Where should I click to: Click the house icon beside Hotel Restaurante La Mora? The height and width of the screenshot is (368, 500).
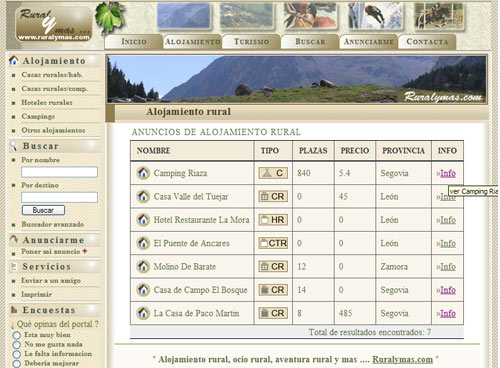click(x=143, y=220)
